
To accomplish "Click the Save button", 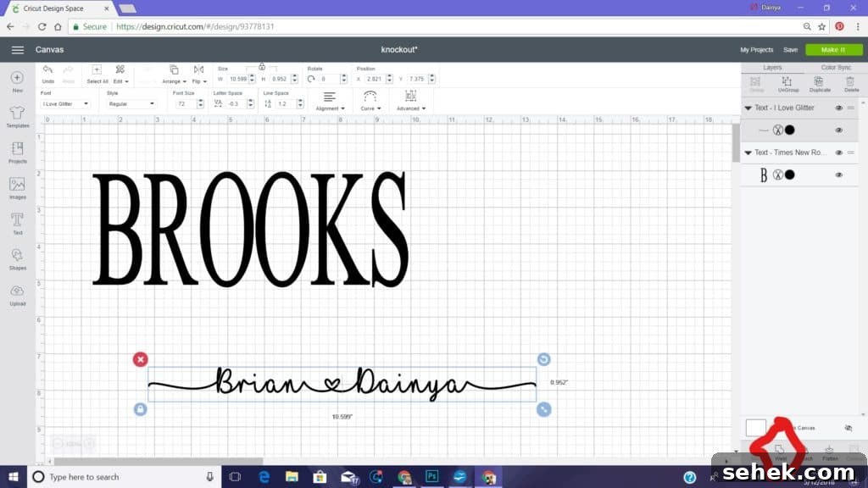I will 790,50.
